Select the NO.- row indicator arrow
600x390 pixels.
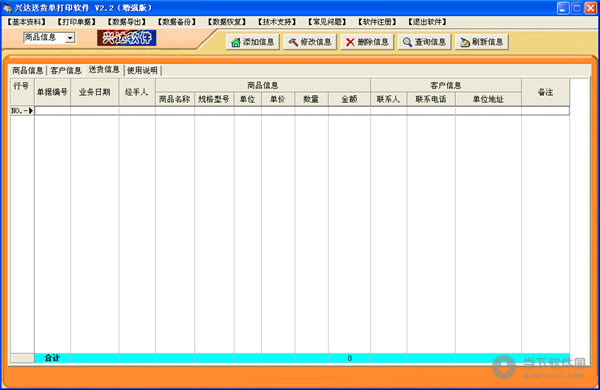pos(31,111)
